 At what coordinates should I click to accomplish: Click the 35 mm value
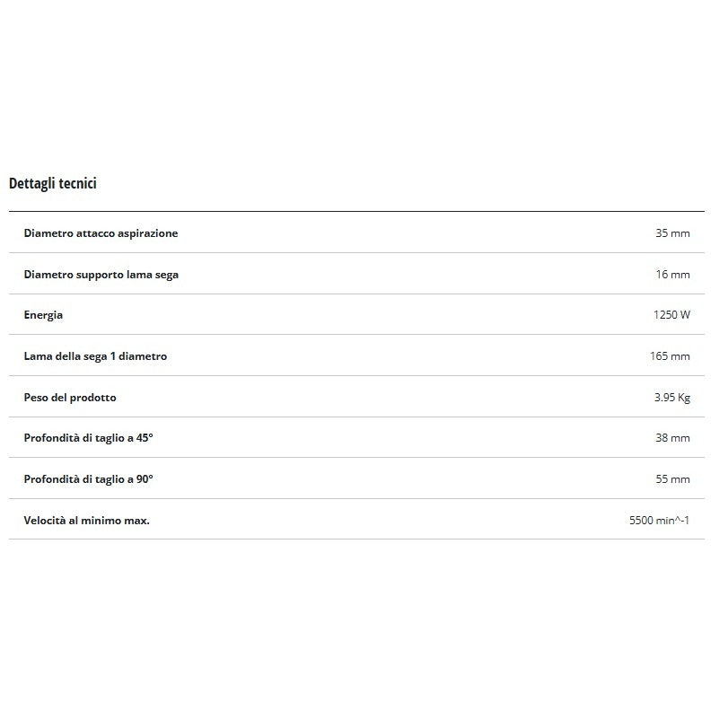click(672, 233)
